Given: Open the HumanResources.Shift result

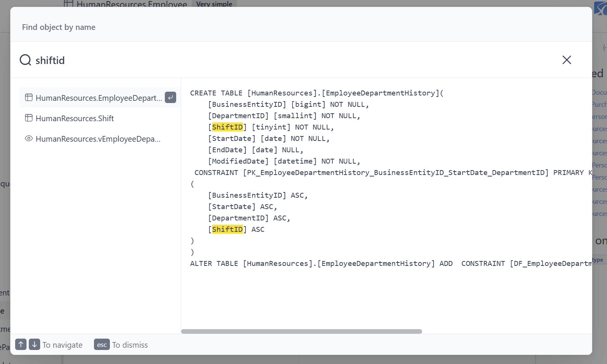Looking at the screenshot, I should click(x=75, y=119).
